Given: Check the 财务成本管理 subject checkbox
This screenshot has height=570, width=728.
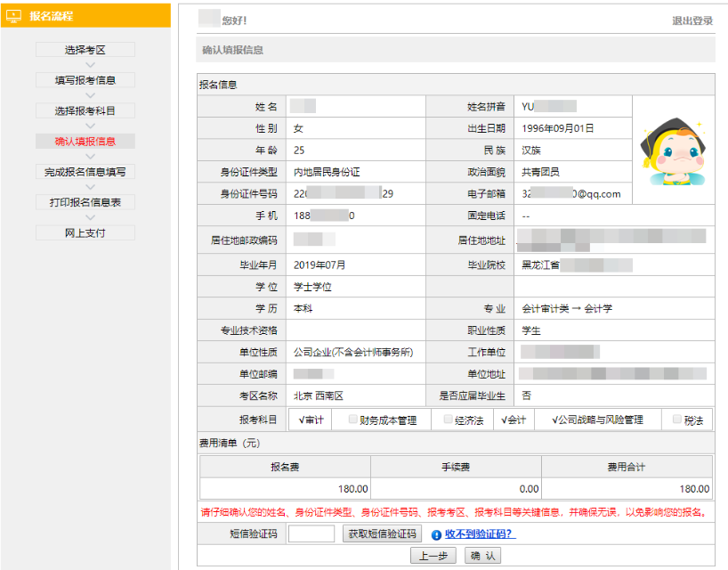Looking at the screenshot, I should pos(353,419).
